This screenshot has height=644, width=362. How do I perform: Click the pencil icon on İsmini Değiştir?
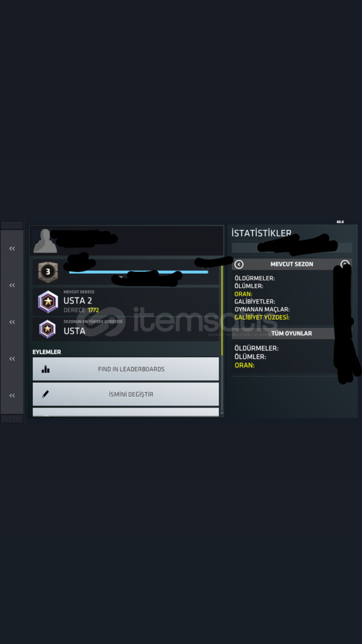pos(45,394)
